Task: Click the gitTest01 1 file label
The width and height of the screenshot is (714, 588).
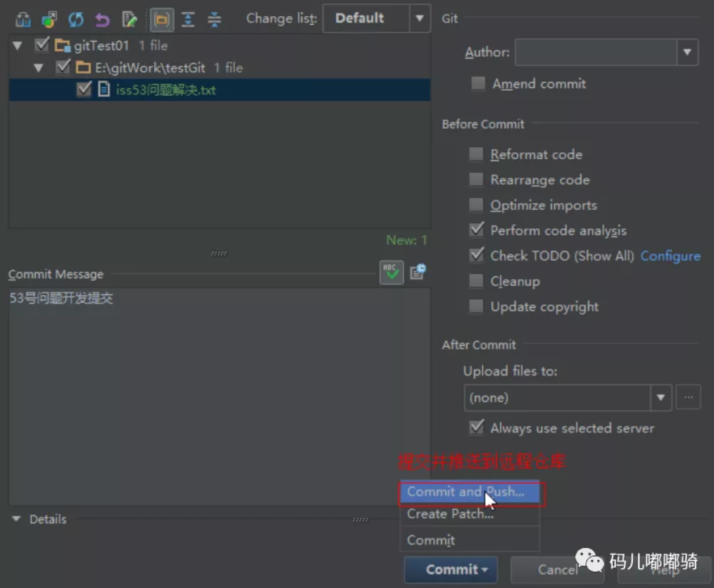Action: click(x=120, y=46)
